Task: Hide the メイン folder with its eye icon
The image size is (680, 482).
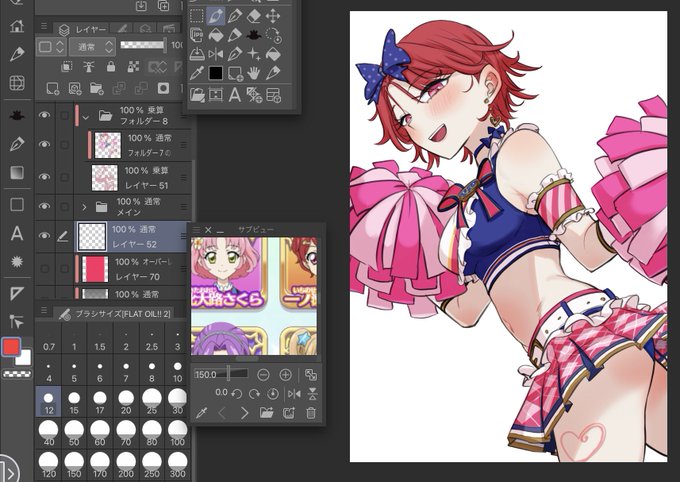Action: click(44, 207)
